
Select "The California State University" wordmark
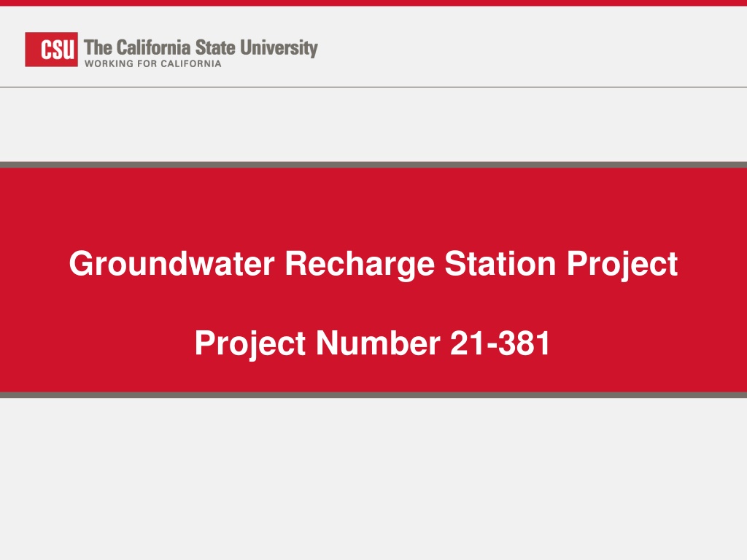click(201, 48)
